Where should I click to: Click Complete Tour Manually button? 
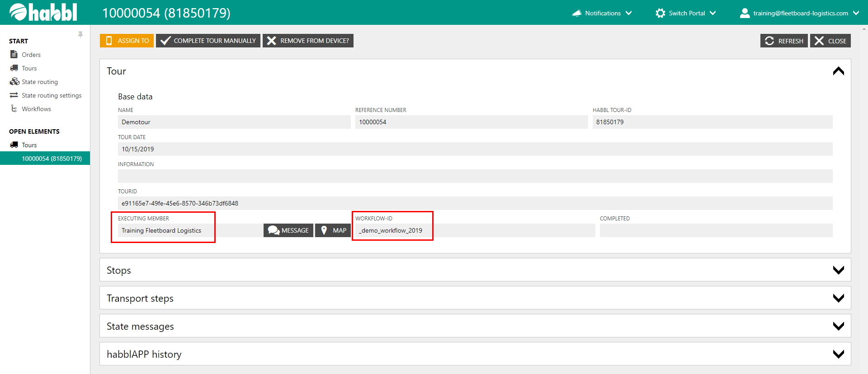click(x=208, y=41)
